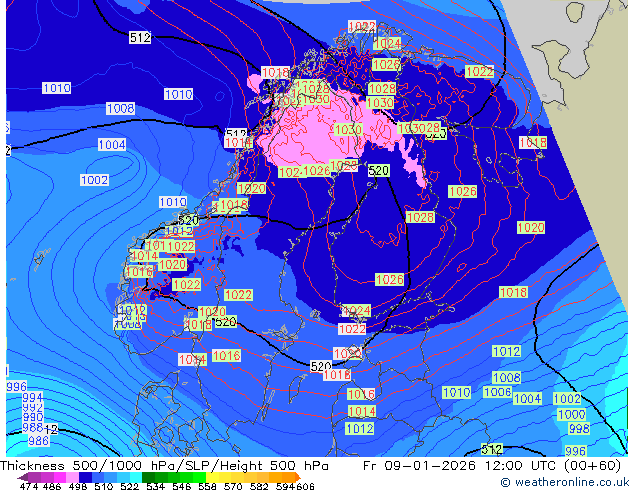Click the isobar label '992'

pyautogui.click(x=32, y=408)
